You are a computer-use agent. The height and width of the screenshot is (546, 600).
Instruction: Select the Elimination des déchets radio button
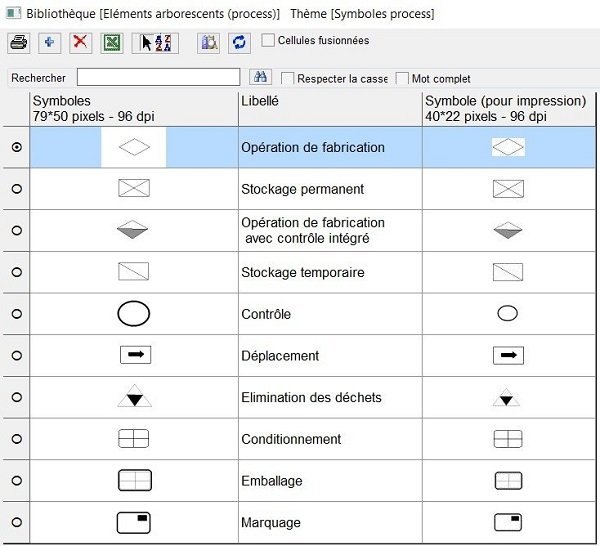16,397
